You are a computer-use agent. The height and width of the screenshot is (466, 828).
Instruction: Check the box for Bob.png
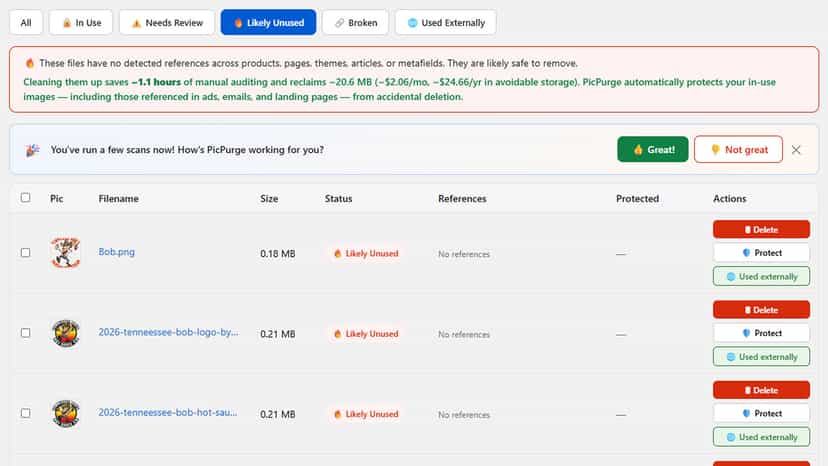pyautogui.click(x=25, y=253)
